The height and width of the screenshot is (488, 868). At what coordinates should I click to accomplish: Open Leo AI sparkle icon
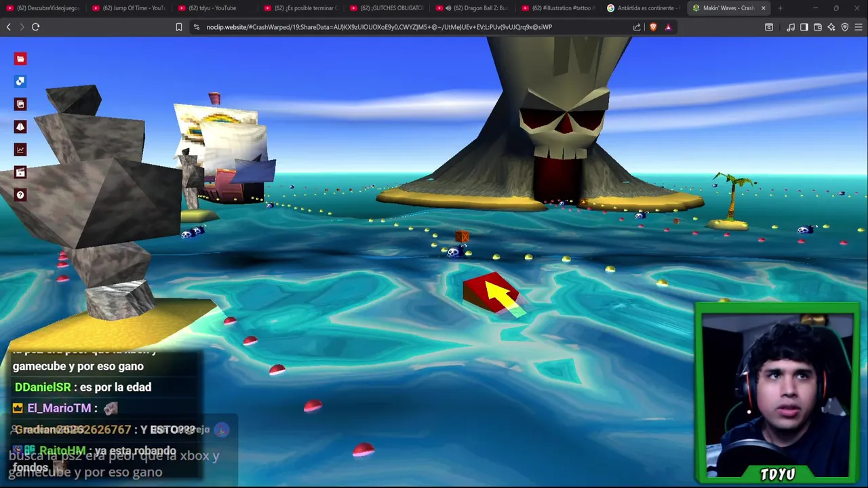(x=831, y=27)
